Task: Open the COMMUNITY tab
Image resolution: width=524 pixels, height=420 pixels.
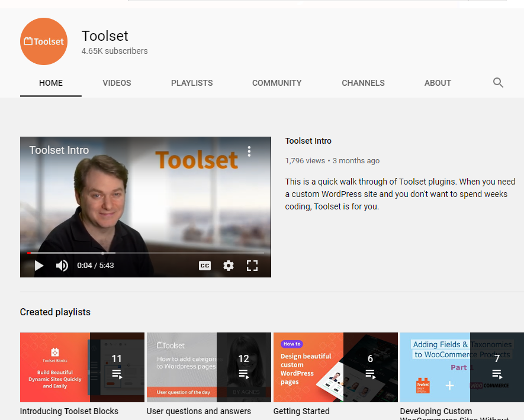Action: click(x=277, y=83)
